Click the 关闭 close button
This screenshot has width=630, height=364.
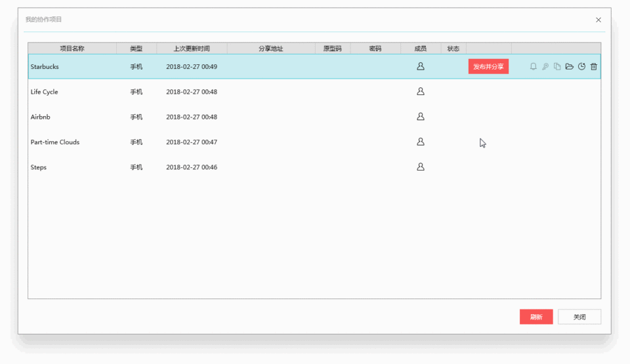(x=579, y=317)
